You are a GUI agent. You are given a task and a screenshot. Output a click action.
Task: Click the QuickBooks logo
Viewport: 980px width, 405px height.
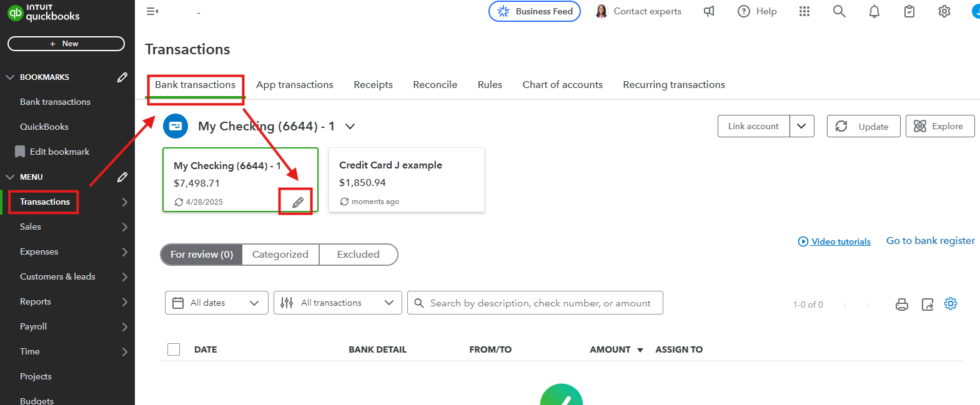click(43, 12)
